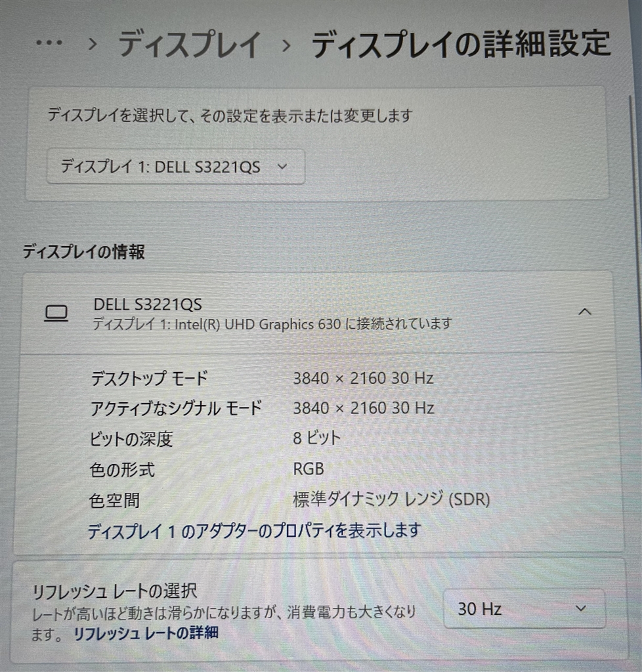The height and width of the screenshot is (672, 642).
Task: Select the デスクトップ モード value 3840 × 2160 30 Hz
Action: 364,378
